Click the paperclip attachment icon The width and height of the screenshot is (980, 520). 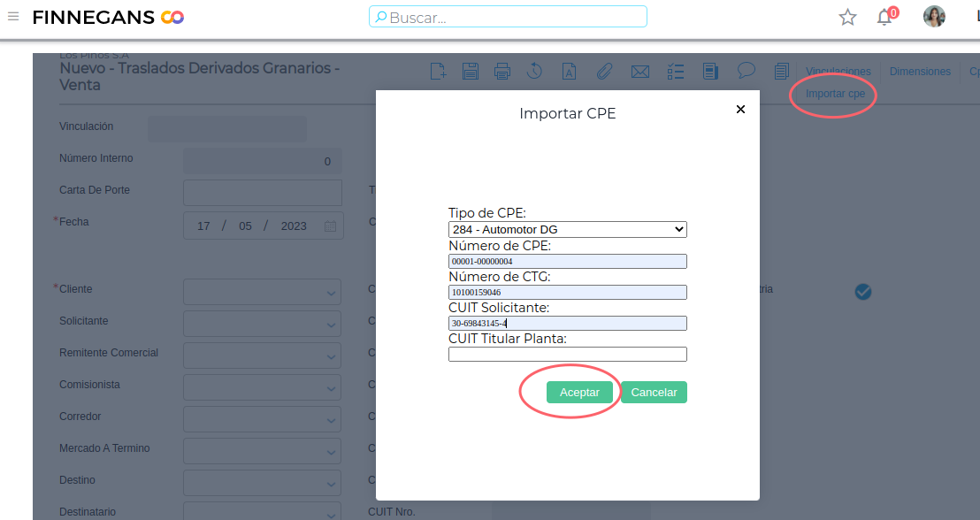605,72
